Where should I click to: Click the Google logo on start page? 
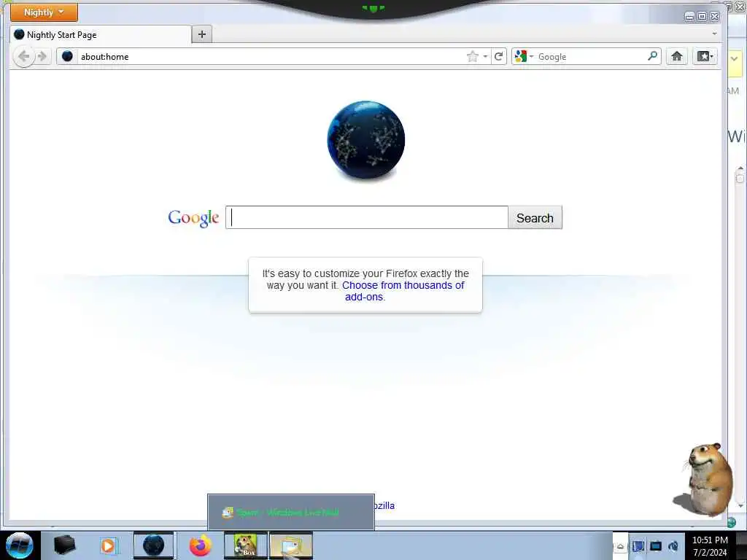193,218
